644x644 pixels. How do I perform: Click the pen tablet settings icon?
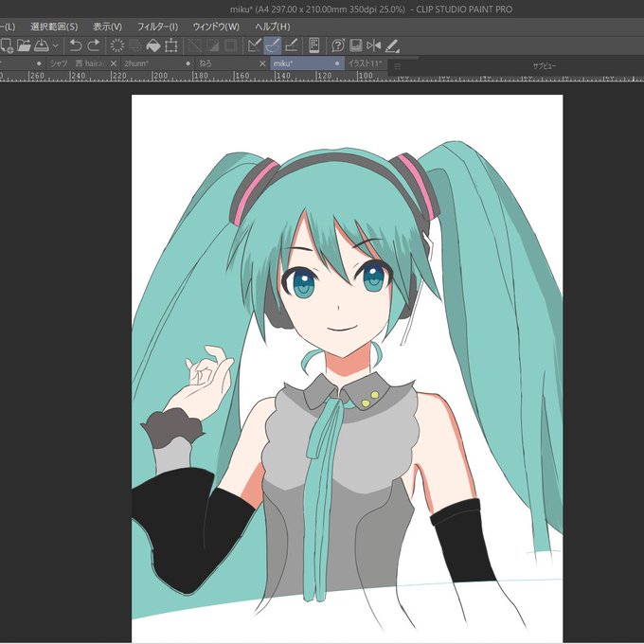(x=392, y=45)
